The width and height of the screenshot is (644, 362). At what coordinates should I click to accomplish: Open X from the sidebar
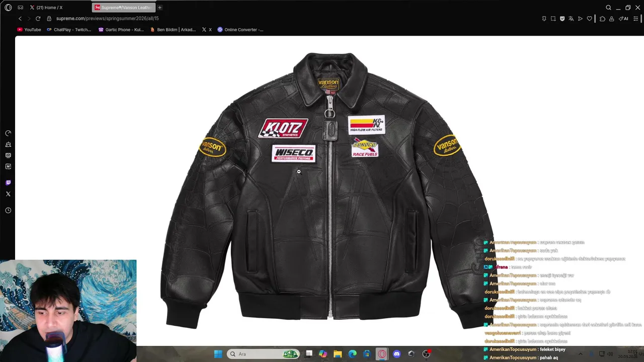(x=8, y=194)
